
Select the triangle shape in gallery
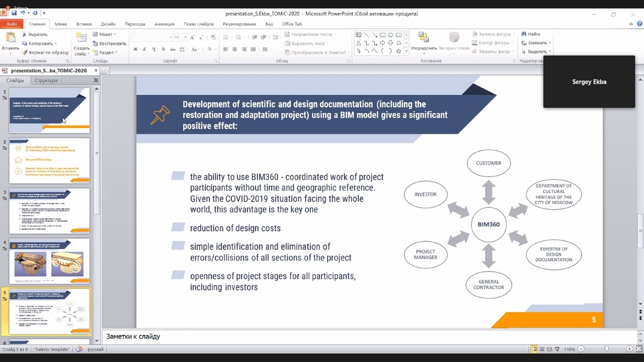pyautogui.click(x=358, y=43)
